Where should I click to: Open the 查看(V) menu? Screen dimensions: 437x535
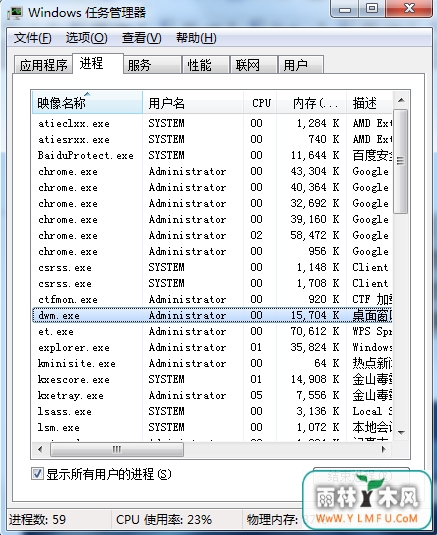[142, 38]
